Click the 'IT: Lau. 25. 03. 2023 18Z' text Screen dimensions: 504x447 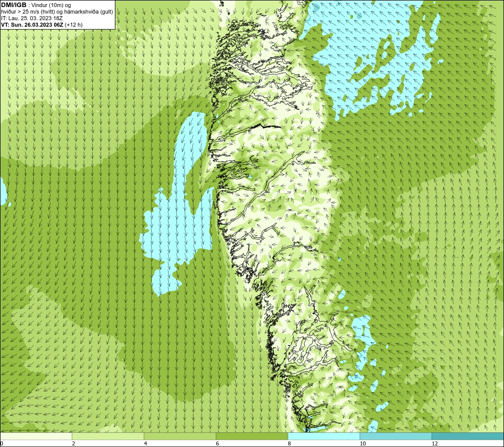(32, 18)
